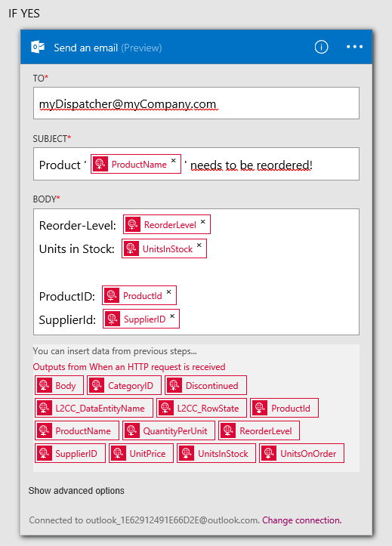Click inside the SUBJECT field text

click(196, 164)
